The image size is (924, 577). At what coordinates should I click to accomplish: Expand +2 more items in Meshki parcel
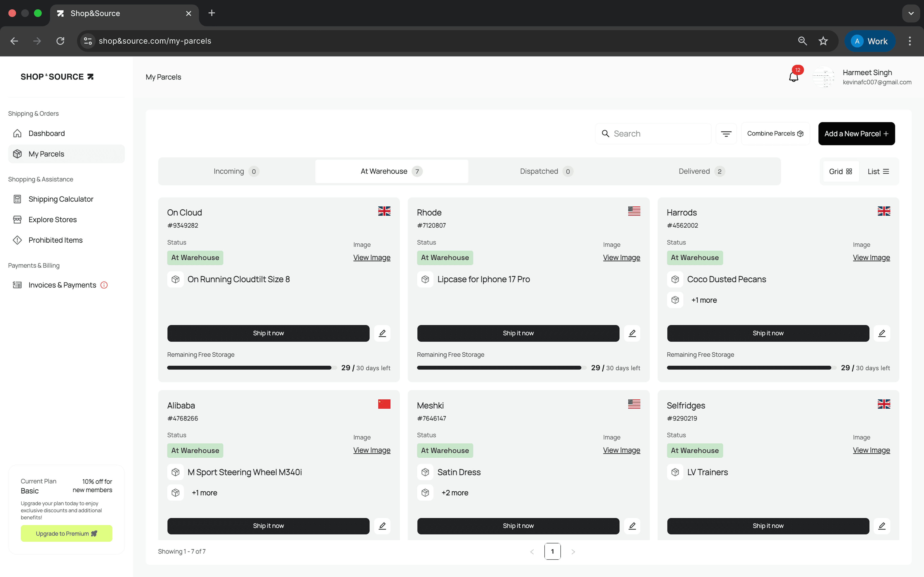[x=454, y=493]
